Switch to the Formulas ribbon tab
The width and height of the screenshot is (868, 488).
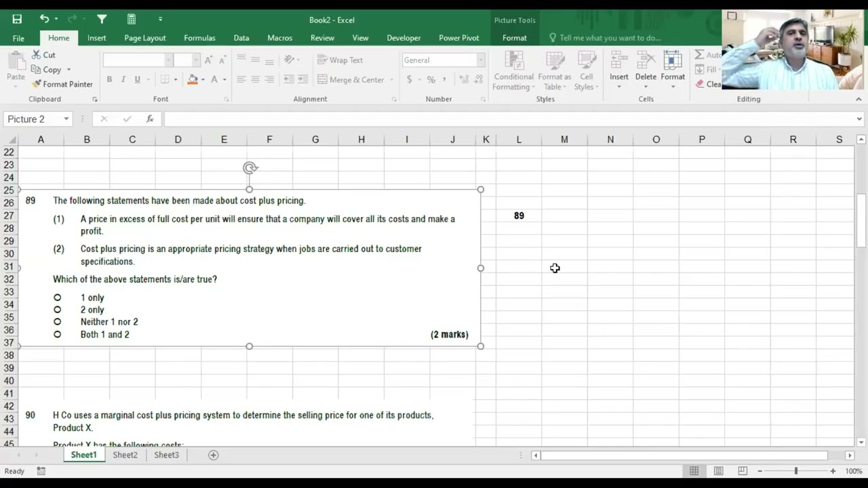coord(199,38)
